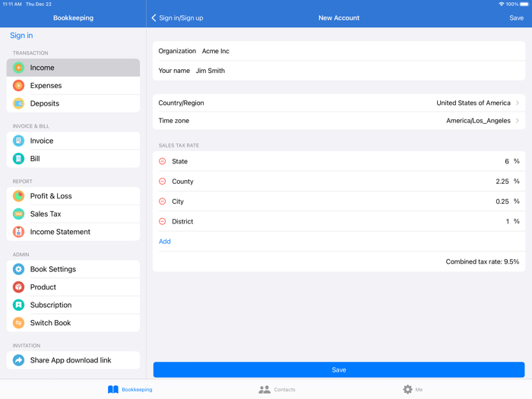Open Switch Book in admin section
Image resolution: width=532 pixels, height=399 pixels.
(x=73, y=323)
